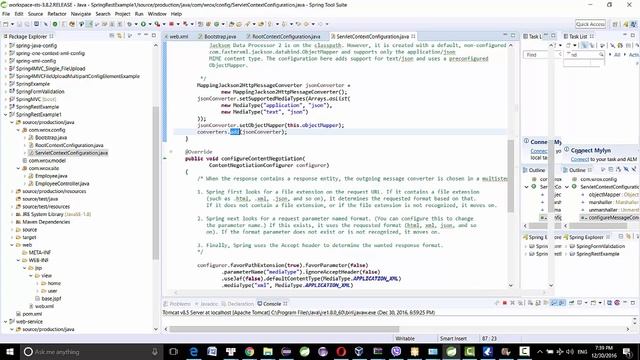
Task: Open the Window menu
Action: pyautogui.click(x=157, y=14)
